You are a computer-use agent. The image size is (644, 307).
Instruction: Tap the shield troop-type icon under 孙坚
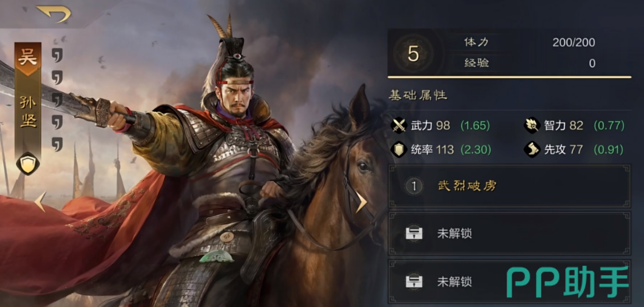28,164
